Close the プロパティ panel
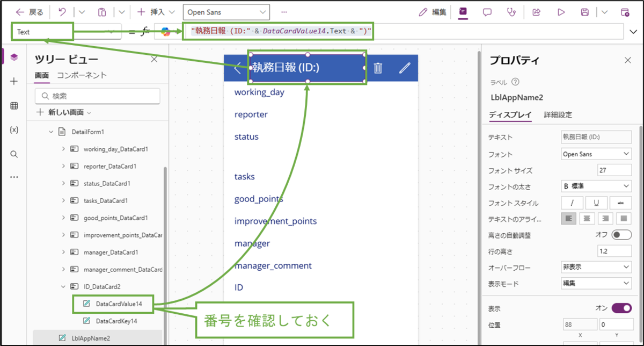Screen dimensions: 644x346 pyautogui.click(x=628, y=60)
